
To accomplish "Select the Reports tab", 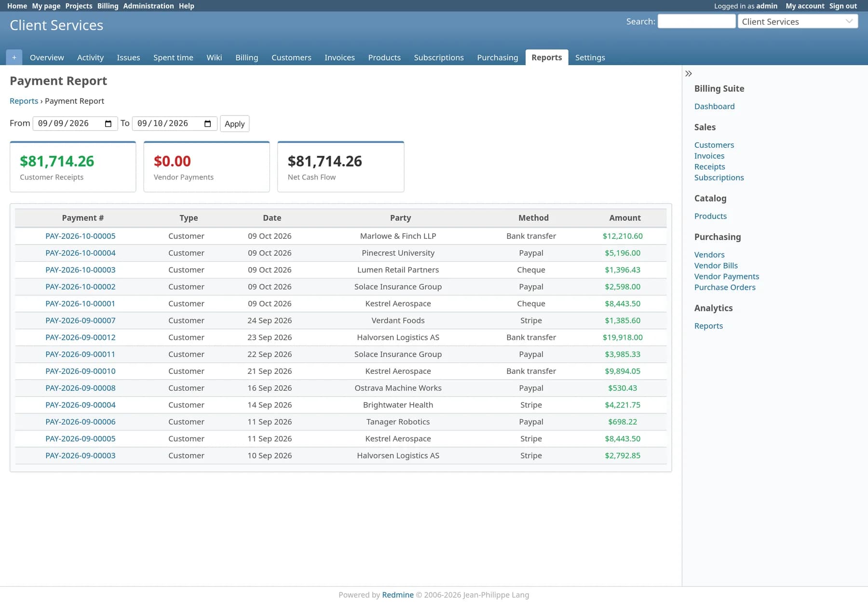I will point(546,57).
